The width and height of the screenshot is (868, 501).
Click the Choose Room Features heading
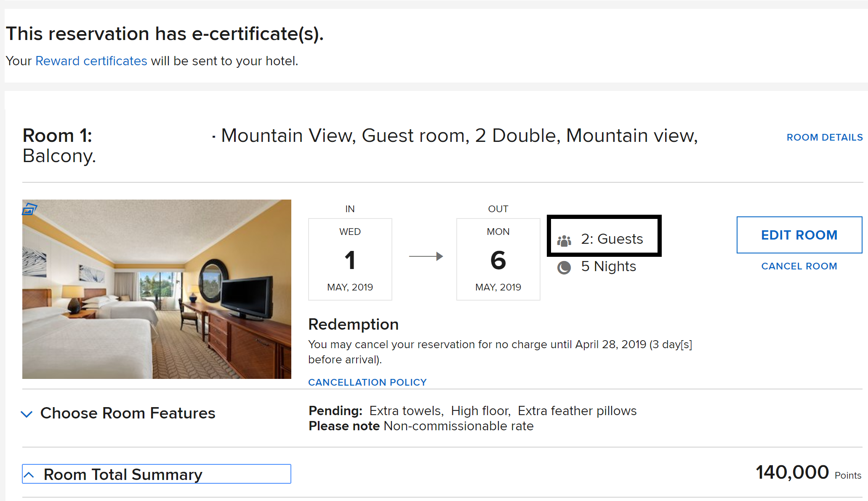click(x=128, y=413)
